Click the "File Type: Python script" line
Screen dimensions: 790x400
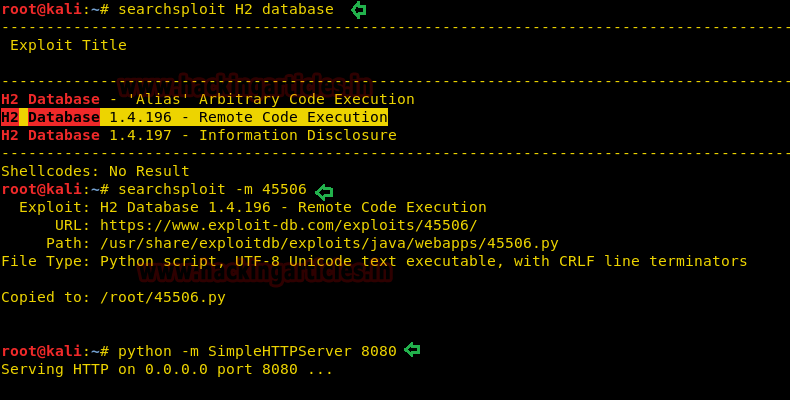click(373, 261)
